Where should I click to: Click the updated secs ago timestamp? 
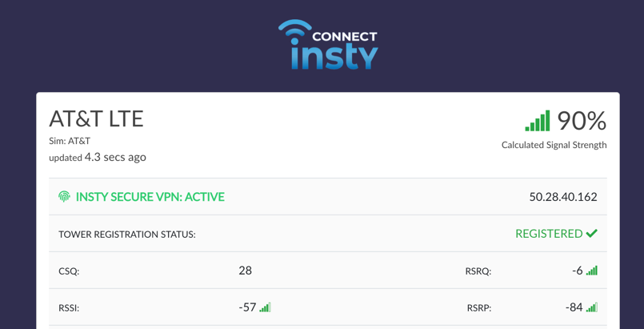tap(98, 157)
